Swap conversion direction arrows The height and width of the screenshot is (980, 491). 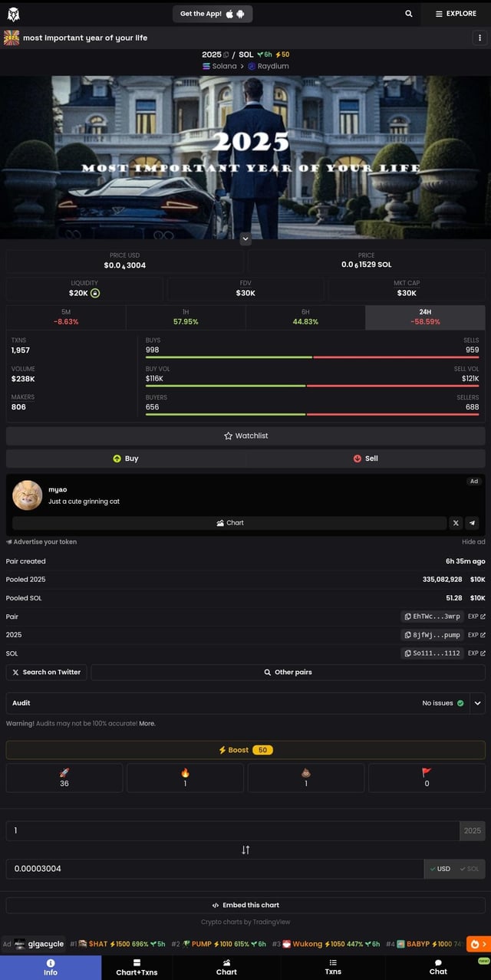click(245, 850)
